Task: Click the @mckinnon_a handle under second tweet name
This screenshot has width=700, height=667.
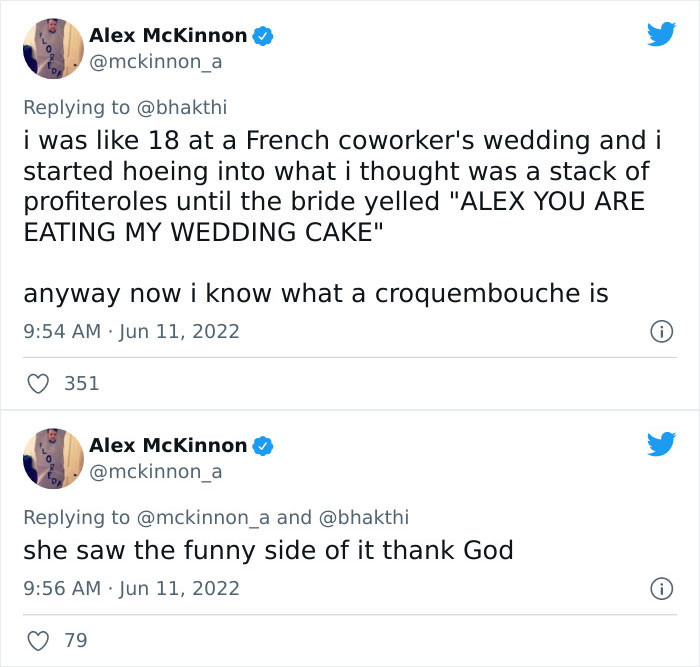Action: coord(155,471)
